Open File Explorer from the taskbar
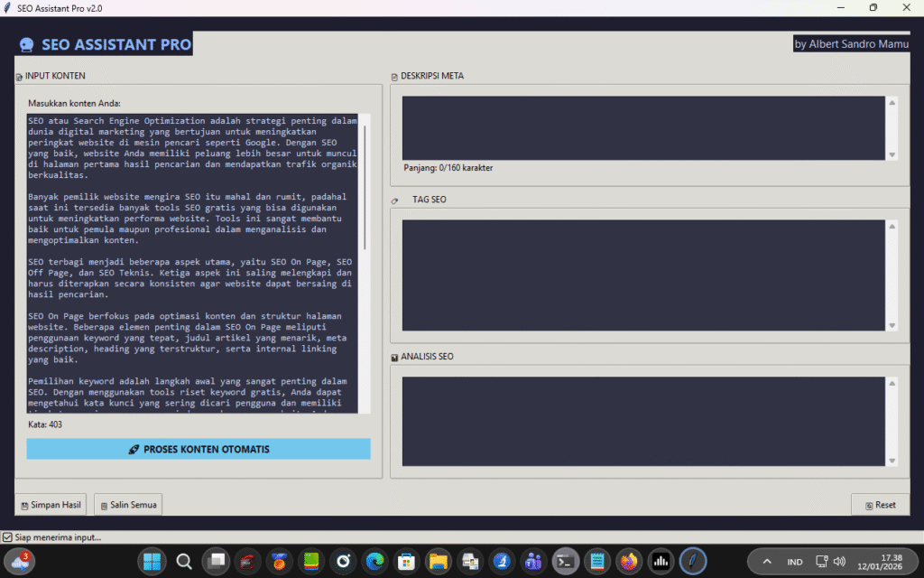The image size is (924, 578). (438, 561)
